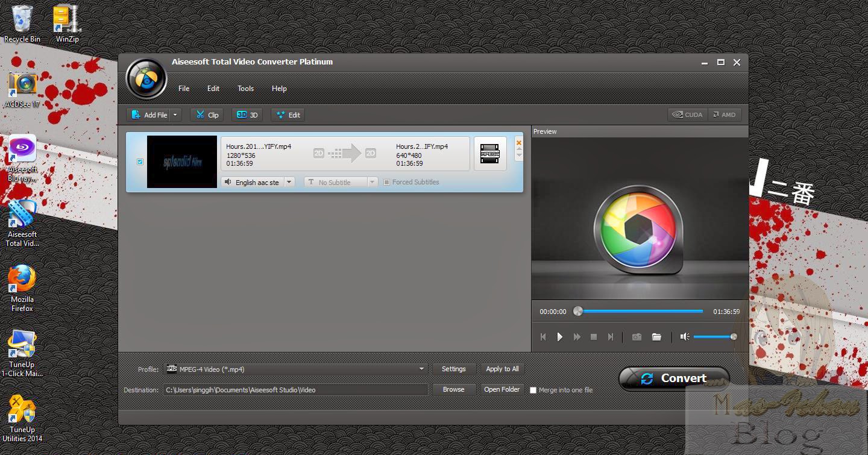Enable Forced Subtitles checkbox
The height and width of the screenshot is (455, 868).
click(387, 182)
